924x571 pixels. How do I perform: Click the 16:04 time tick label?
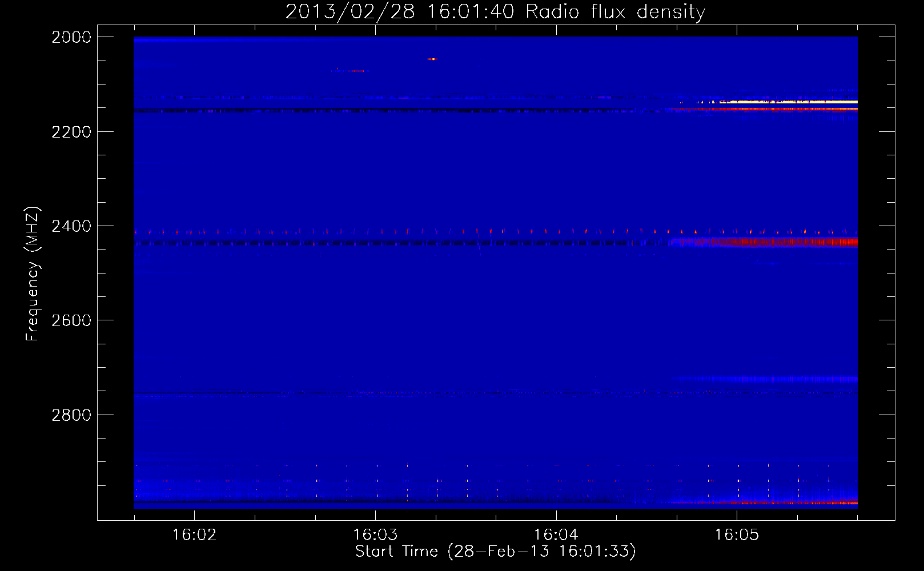click(556, 534)
